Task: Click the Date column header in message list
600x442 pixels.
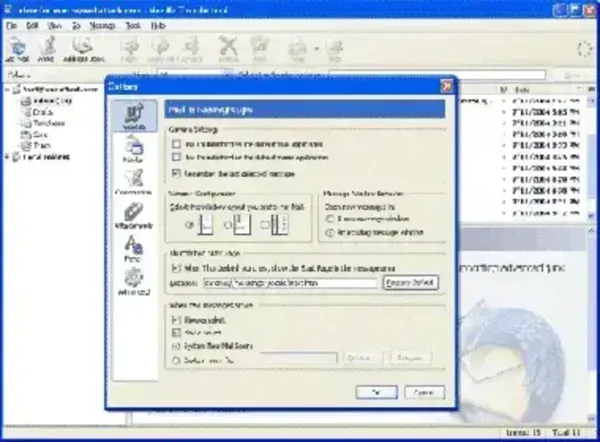Action: (x=545, y=90)
